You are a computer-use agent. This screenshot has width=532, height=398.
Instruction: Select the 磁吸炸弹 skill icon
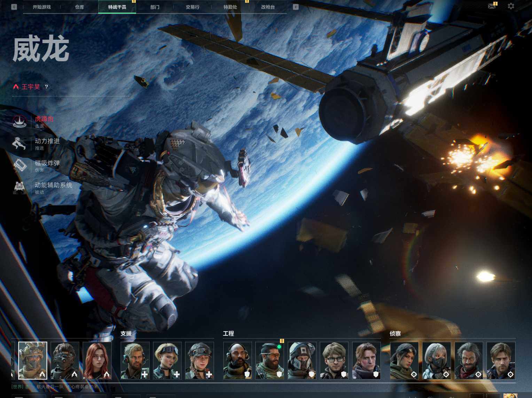click(20, 165)
